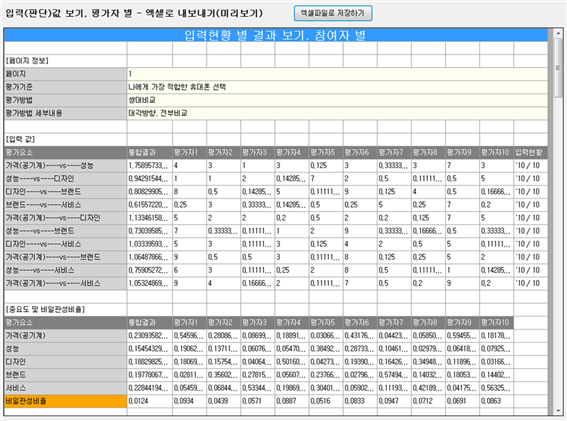This screenshot has width=567, height=421.
Task: Click the scrollbar down arrow
Action: tap(558, 411)
